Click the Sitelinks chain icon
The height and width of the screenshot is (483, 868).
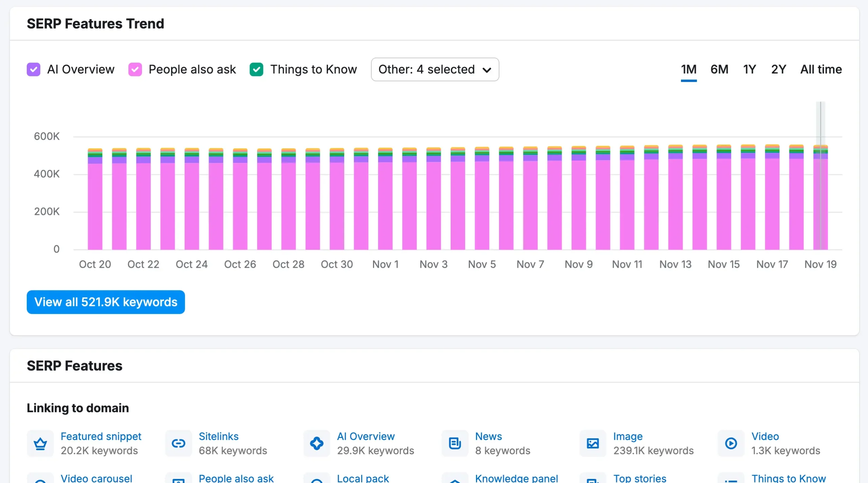click(178, 443)
